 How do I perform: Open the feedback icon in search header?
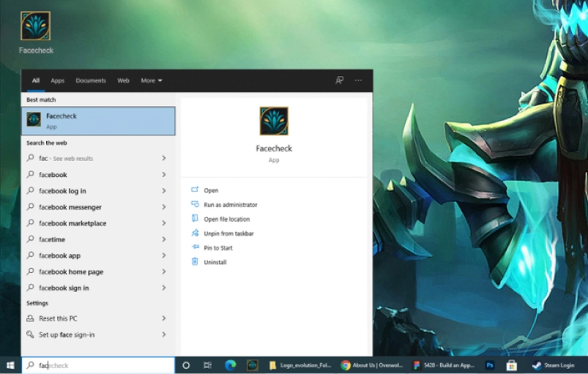click(x=339, y=81)
